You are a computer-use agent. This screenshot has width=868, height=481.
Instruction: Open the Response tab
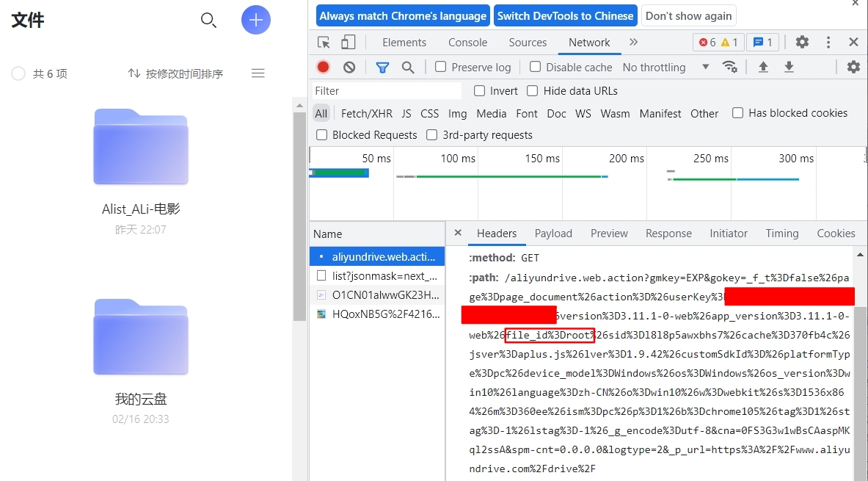[668, 234]
